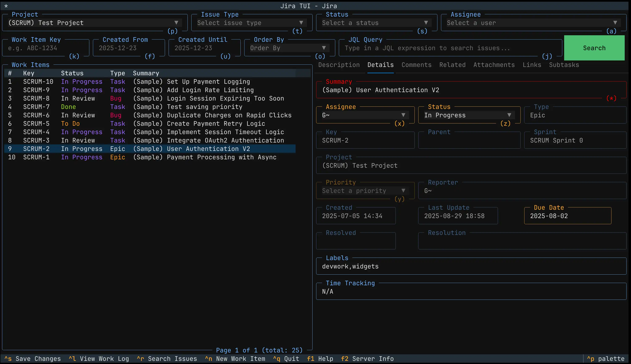Click the Type field showing Epic in Details
Image resolution: width=631 pixels, height=364 pixels.
[575, 115]
